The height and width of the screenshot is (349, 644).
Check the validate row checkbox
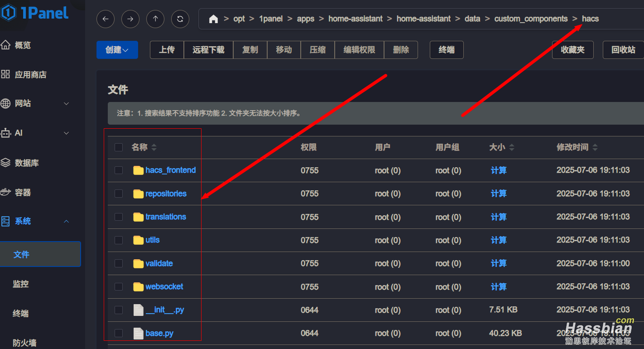(119, 263)
